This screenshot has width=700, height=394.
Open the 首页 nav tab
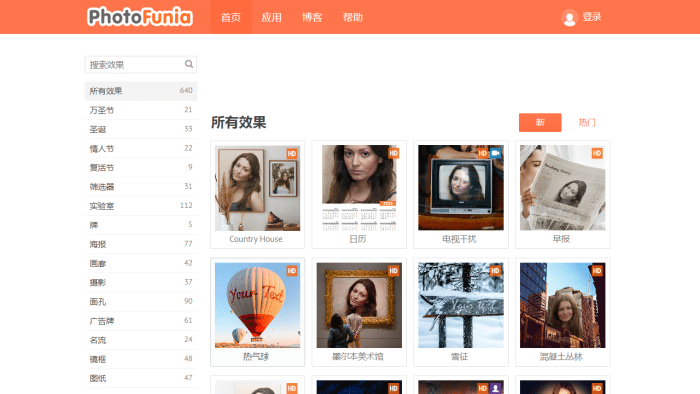coord(231,17)
